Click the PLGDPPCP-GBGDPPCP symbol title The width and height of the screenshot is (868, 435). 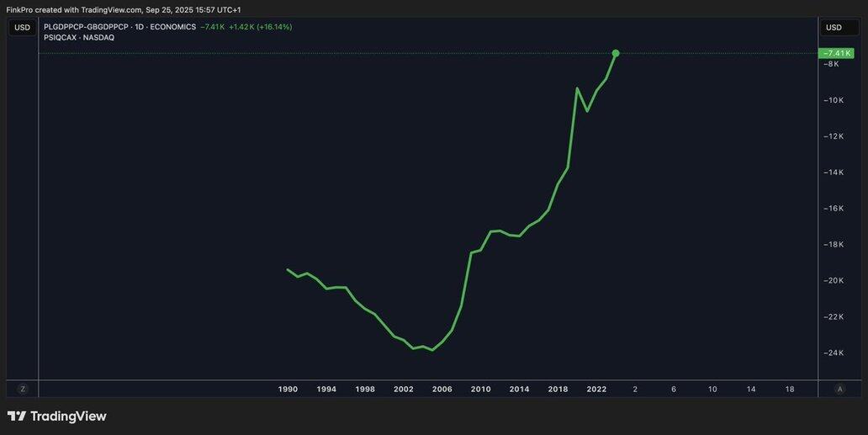point(86,27)
